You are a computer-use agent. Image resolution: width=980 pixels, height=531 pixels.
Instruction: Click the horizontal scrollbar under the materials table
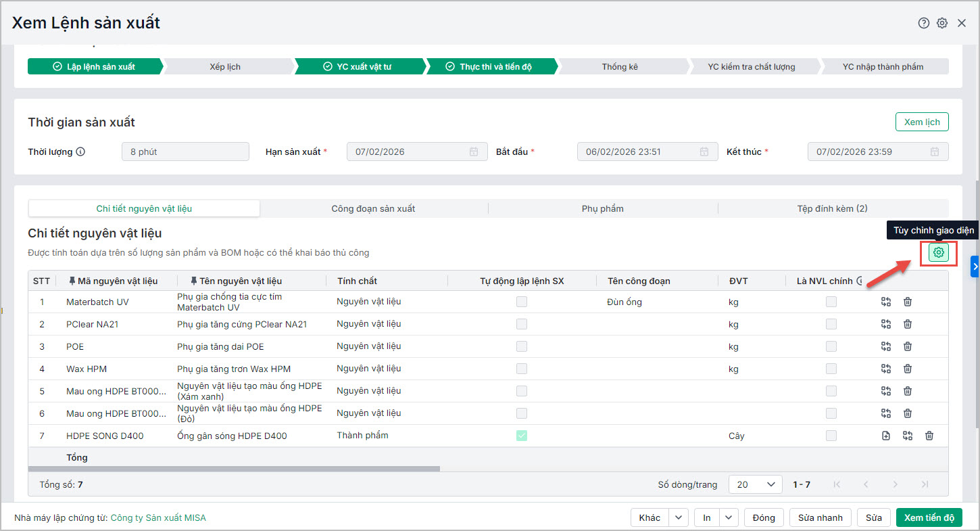coord(234,468)
